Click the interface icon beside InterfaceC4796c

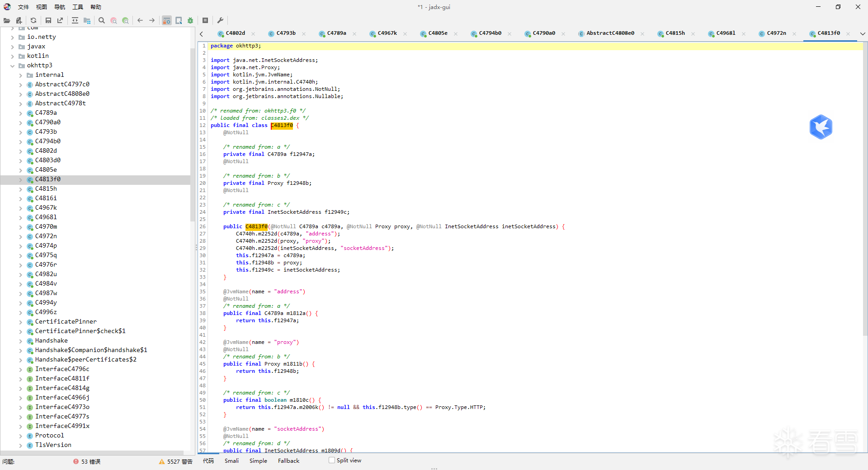point(30,369)
